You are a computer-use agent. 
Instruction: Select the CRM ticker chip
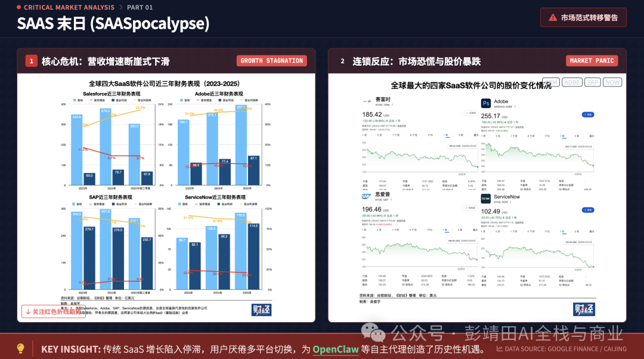tap(550, 82)
